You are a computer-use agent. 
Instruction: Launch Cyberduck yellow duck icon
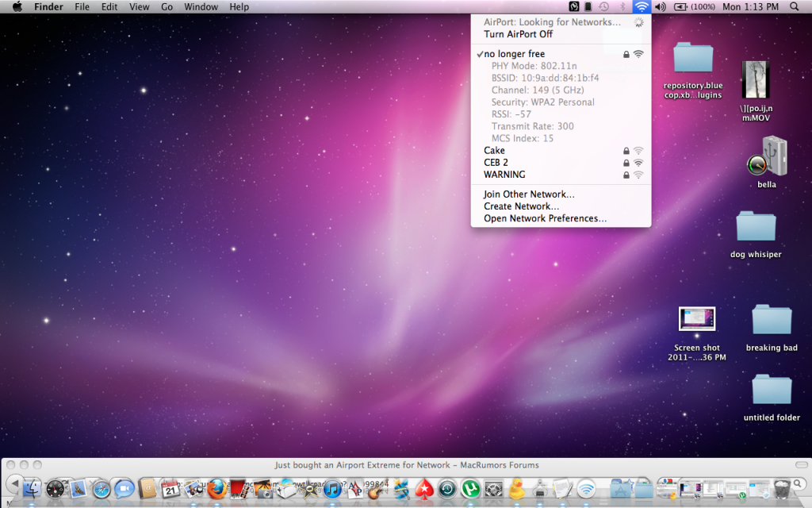click(517, 489)
